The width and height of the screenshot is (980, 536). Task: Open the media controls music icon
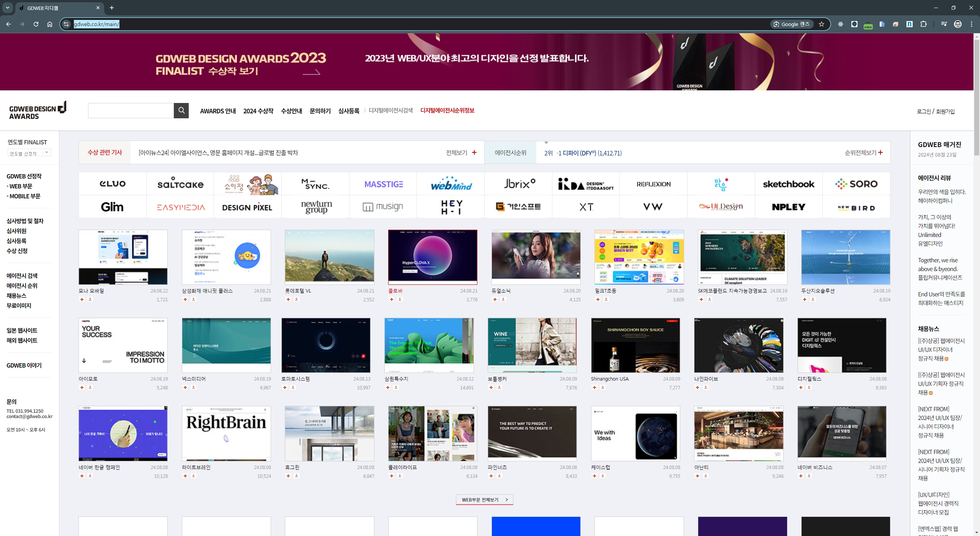click(944, 24)
